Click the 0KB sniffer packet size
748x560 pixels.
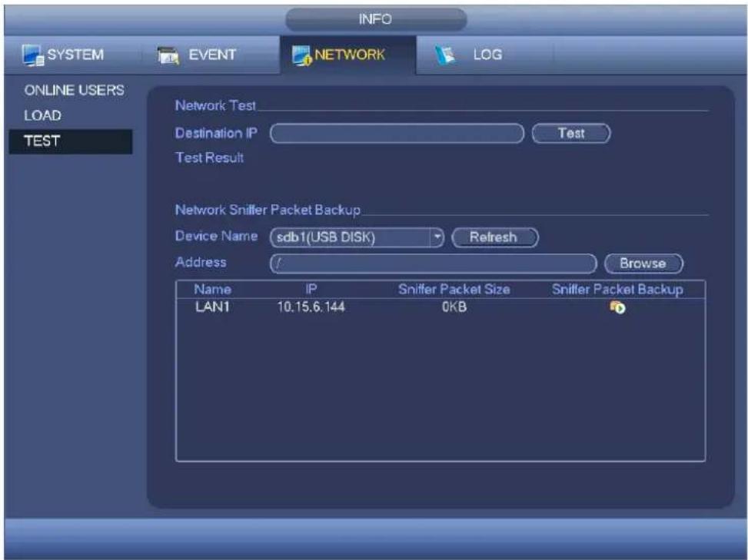coord(454,307)
